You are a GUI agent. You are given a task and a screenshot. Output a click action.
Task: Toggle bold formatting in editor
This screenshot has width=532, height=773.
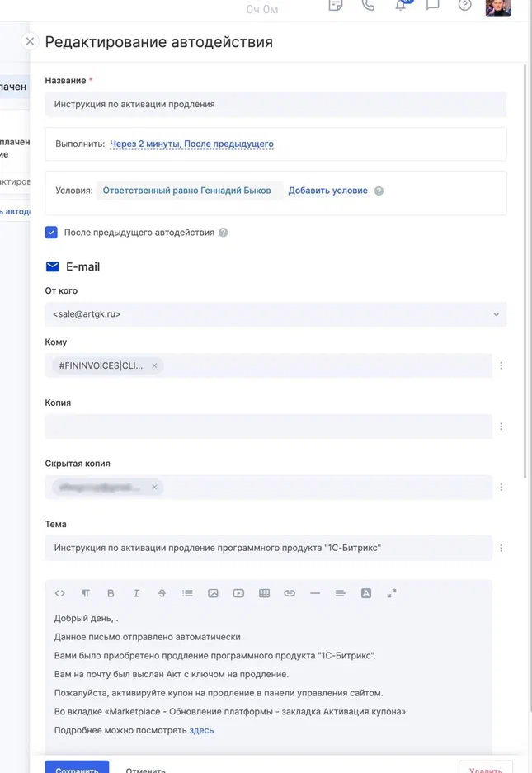pos(111,593)
